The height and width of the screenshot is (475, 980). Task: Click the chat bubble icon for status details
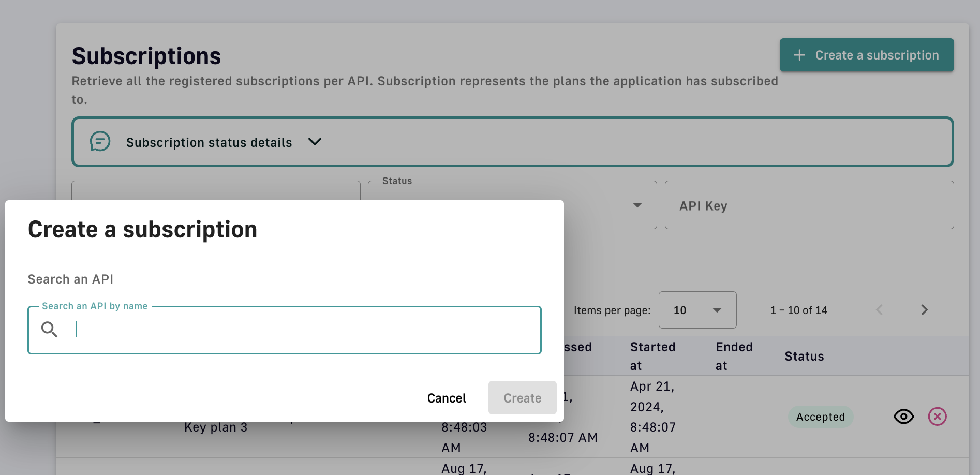[x=100, y=141]
